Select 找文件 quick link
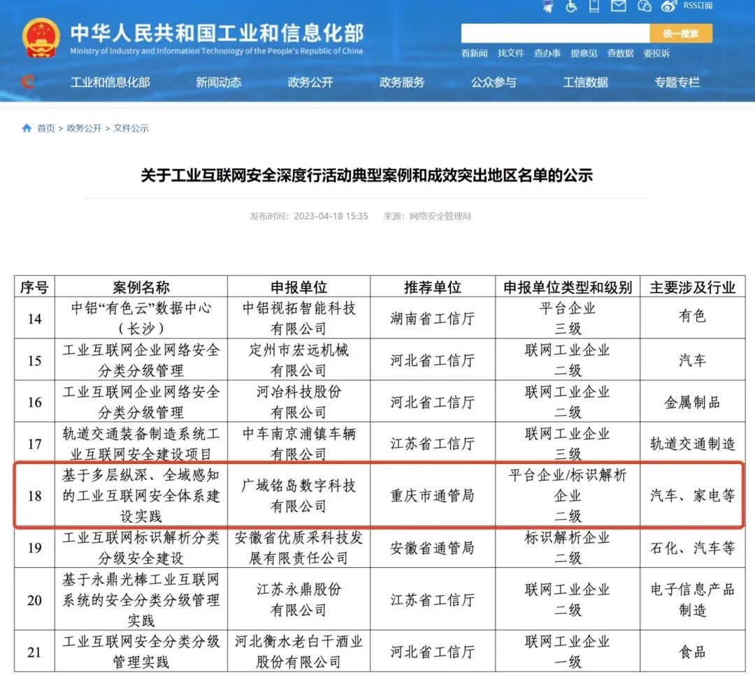 pos(511,53)
